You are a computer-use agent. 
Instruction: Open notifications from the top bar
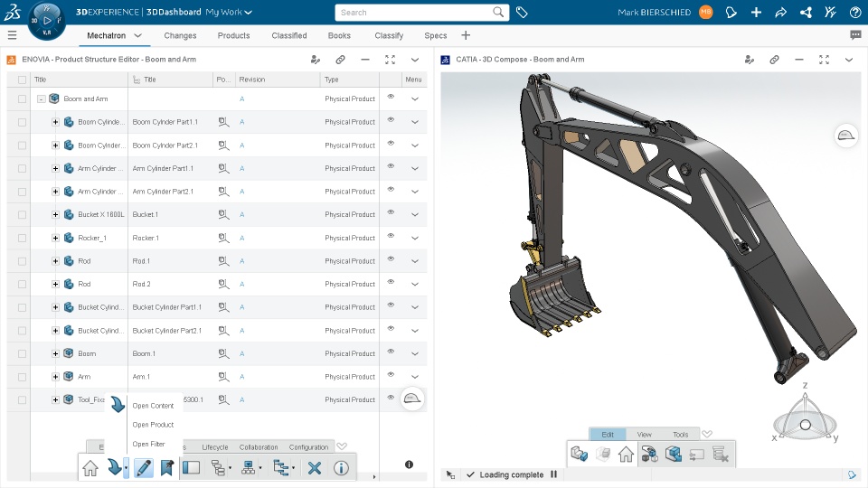(731, 12)
